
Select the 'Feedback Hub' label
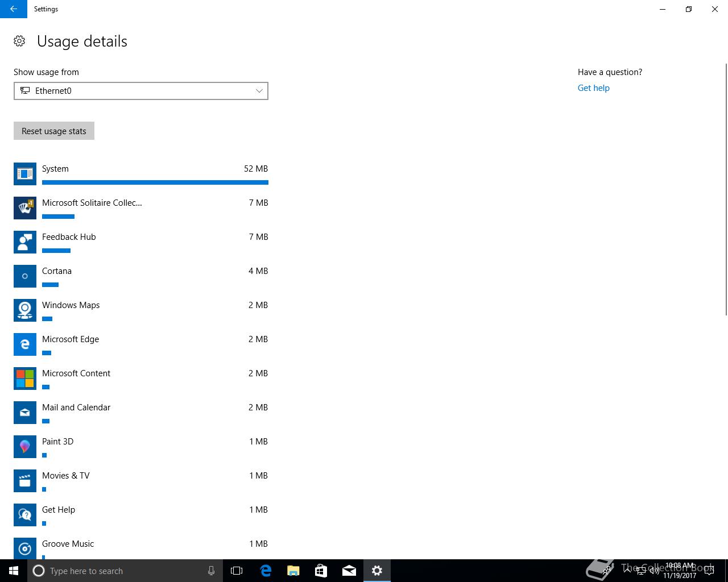69,237
